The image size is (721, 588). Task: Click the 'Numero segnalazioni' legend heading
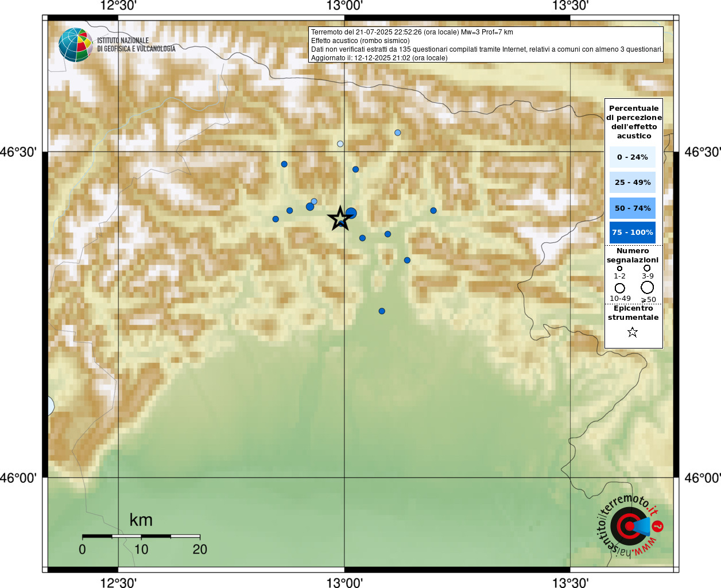pyautogui.click(x=633, y=255)
